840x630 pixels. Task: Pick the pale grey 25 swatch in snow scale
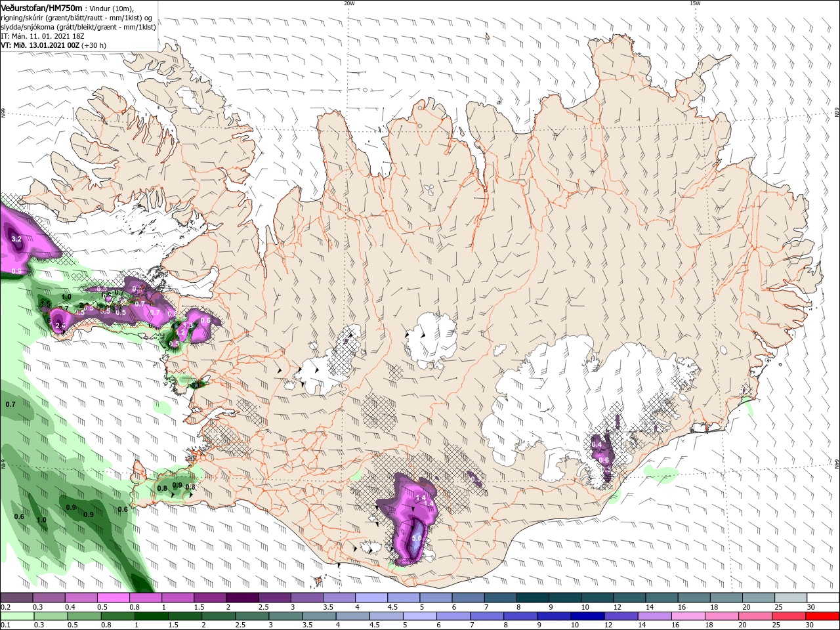coord(791,598)
